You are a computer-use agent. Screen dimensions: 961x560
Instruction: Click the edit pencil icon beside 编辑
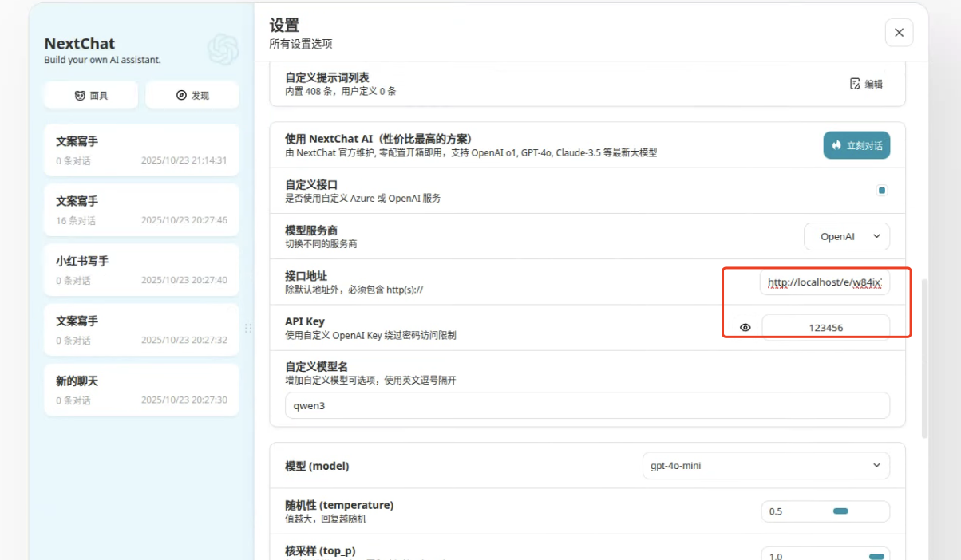coord(855,84)
